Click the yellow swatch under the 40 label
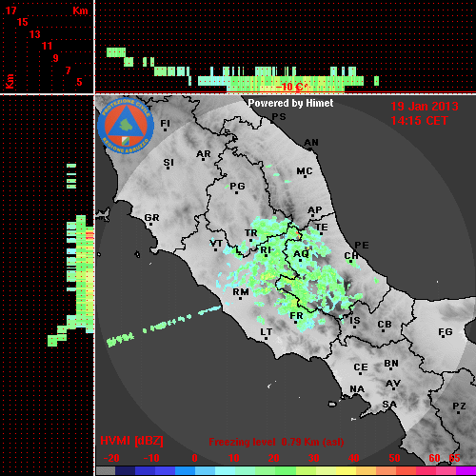This screenshot has width=476, height=476. [x=346, y=470]
